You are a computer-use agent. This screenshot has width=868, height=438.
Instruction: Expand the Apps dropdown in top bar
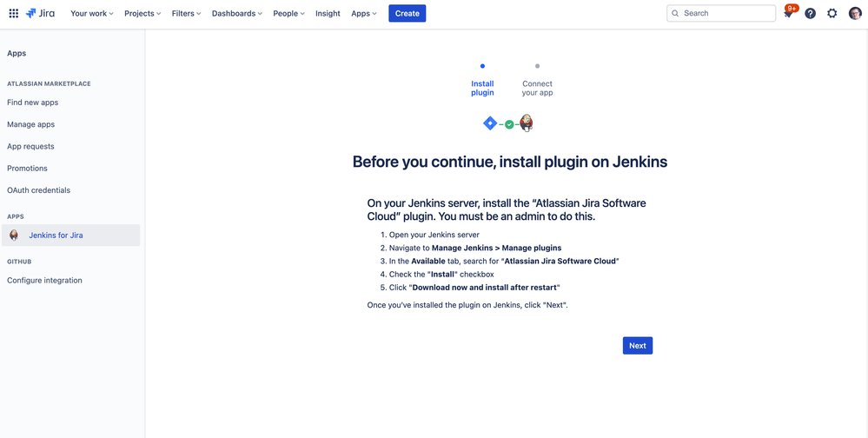pyautogui.click(x=364, y=13)
